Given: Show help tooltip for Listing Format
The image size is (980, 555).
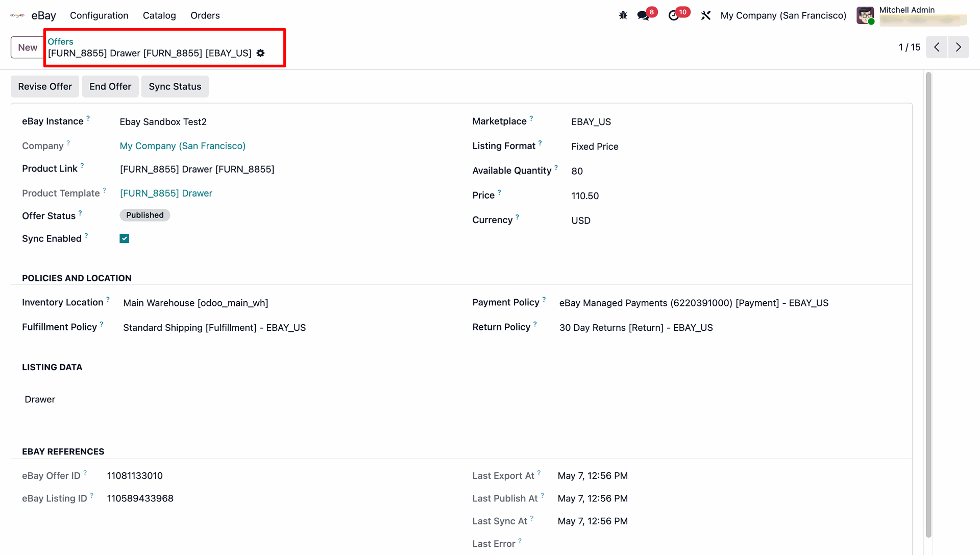Looking at the screenshot, I should (540, 143).
